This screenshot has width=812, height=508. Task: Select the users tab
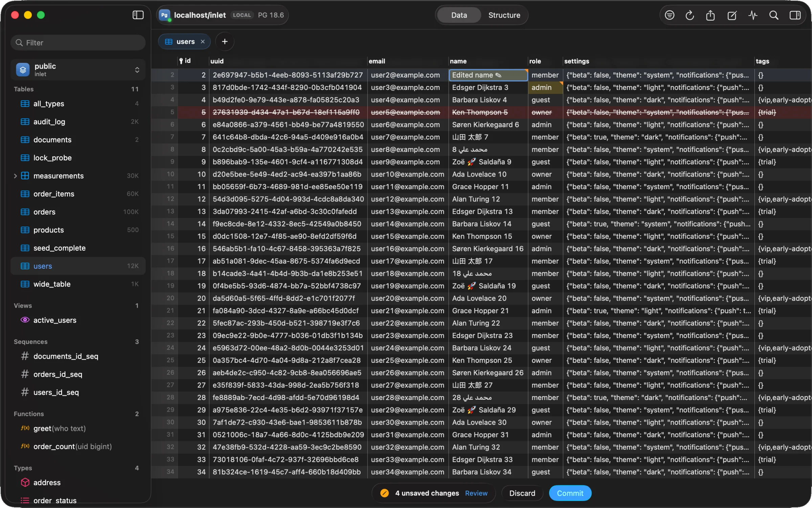(x=184, y=42)
